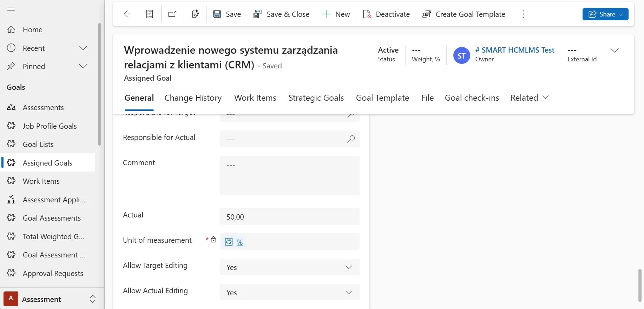Screen dimensions: 644x309
Task: Switch to the Change History tab
Action: point(193,98)
